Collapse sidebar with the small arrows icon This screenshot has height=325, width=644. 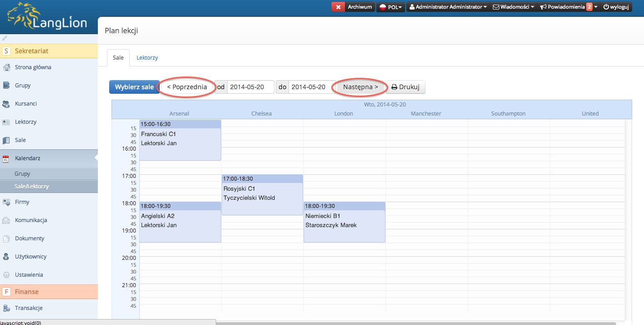pyautogui.click(x=5, y=38)
